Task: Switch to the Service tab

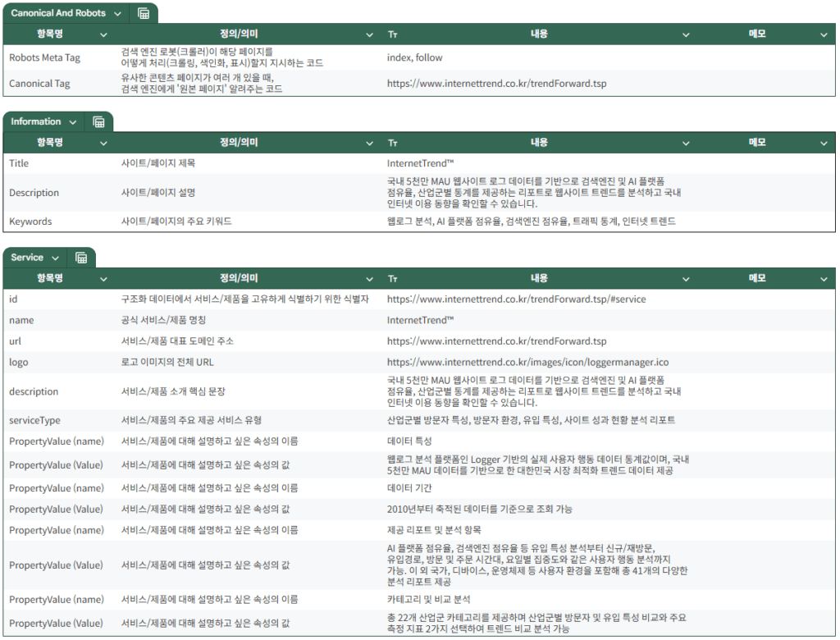Action: tap(29, 257)
